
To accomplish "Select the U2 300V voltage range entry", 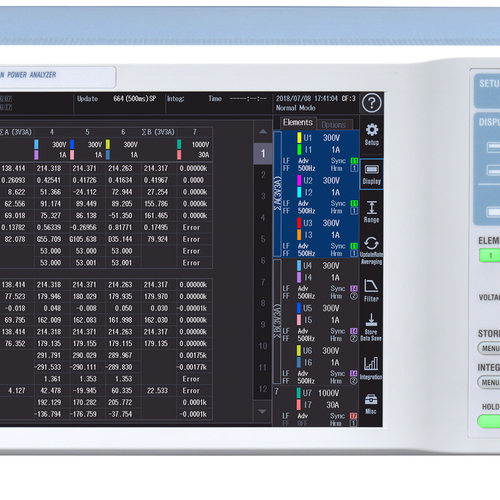I will click(319, 180).
